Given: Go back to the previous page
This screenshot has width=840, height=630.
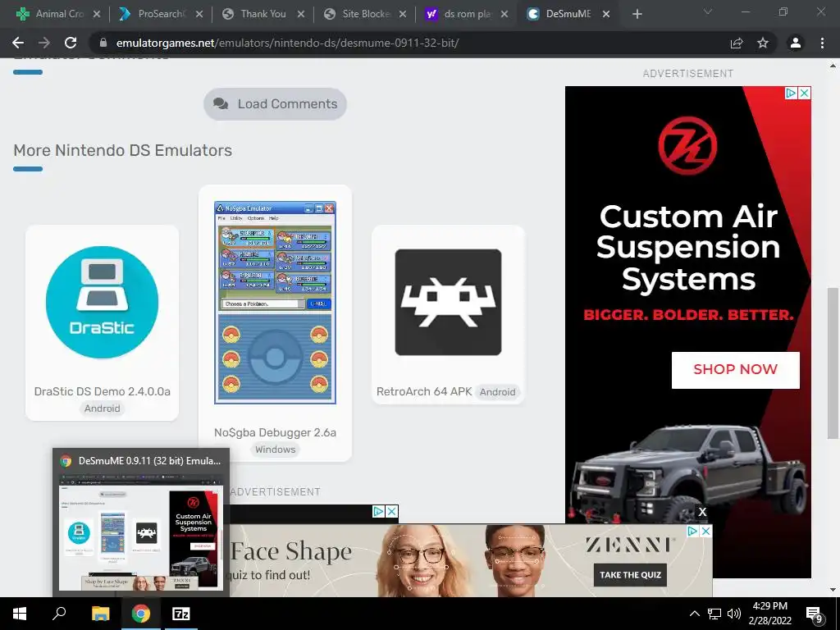Looking at the screenshot, I should [x=18, y=43].
